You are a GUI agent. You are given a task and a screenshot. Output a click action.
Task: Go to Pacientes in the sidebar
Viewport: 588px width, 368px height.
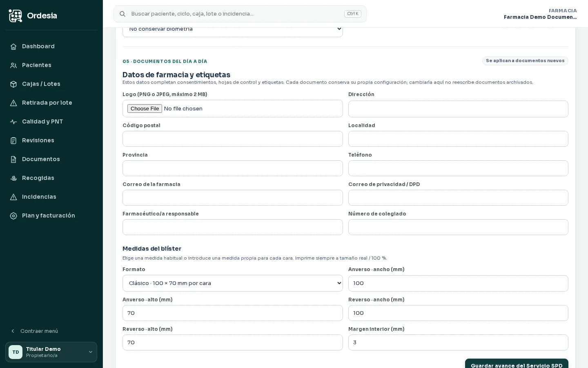pos(51,65)
